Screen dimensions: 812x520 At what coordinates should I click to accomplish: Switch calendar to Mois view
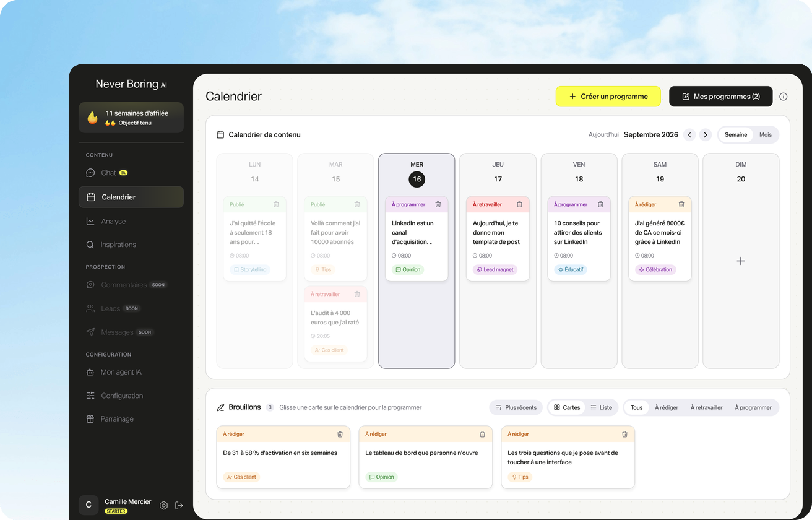[766, 135]
